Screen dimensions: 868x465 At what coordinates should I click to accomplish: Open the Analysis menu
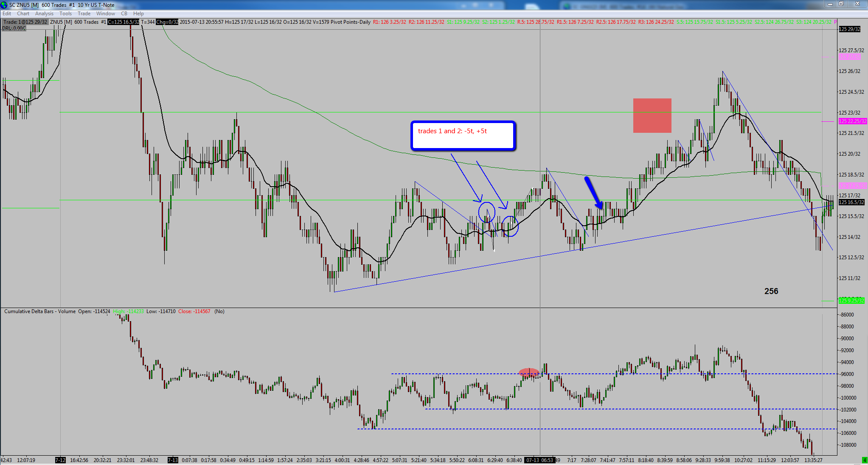point(45,14)
